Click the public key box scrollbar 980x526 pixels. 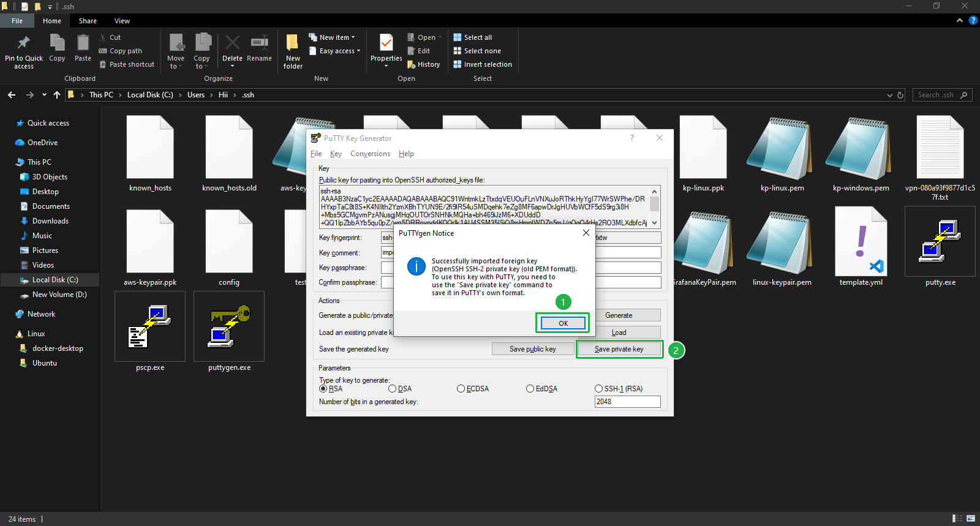point(655,206)
